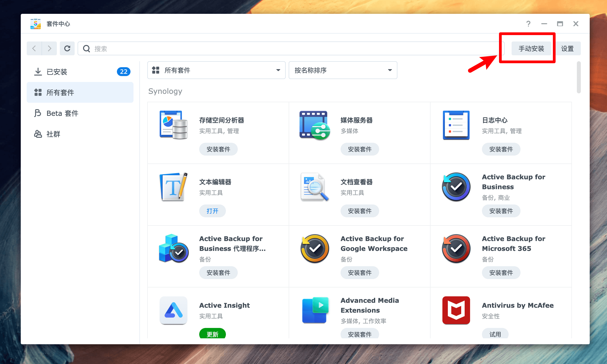
Task: Click the 手动安装 button
Action: (531, 49)
